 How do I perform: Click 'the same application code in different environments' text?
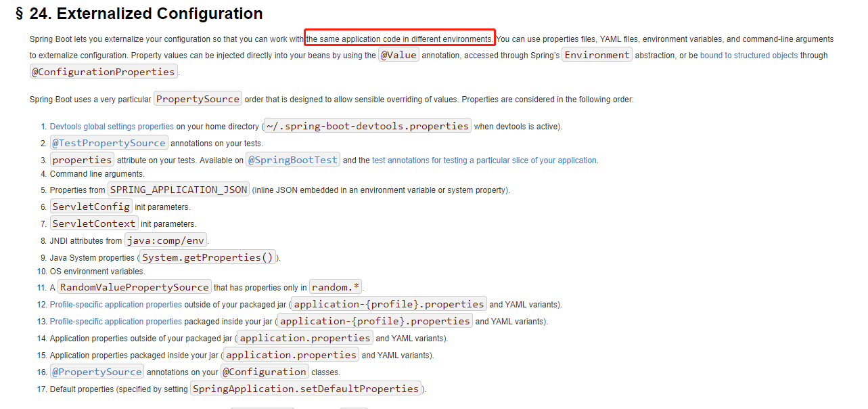(400, 39)
